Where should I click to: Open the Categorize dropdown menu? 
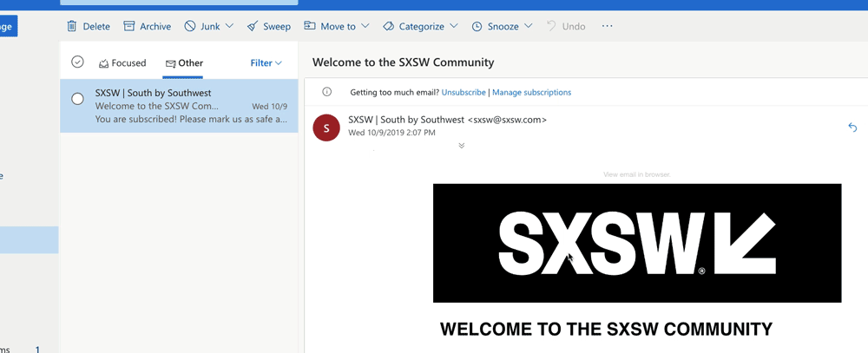454,26
